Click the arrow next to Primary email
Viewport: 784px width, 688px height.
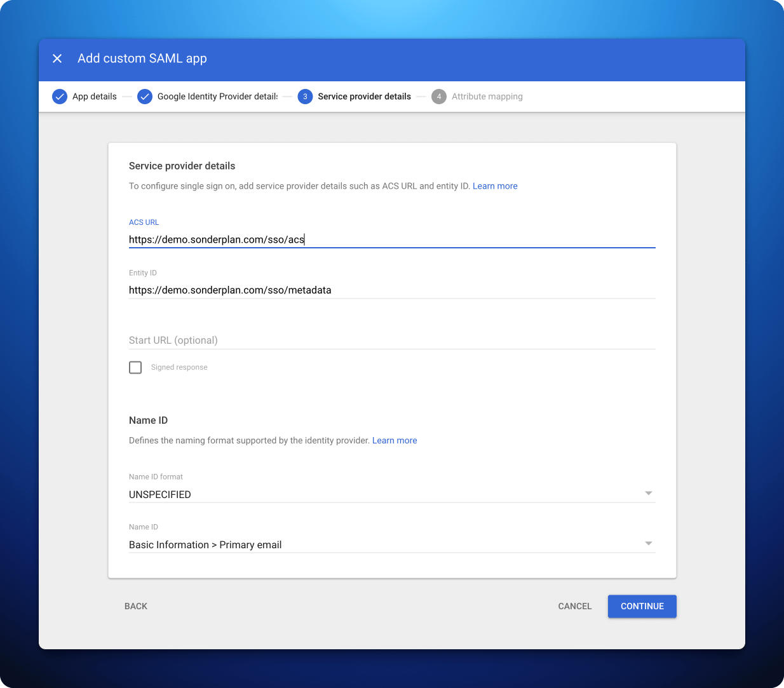pos(649,543)
